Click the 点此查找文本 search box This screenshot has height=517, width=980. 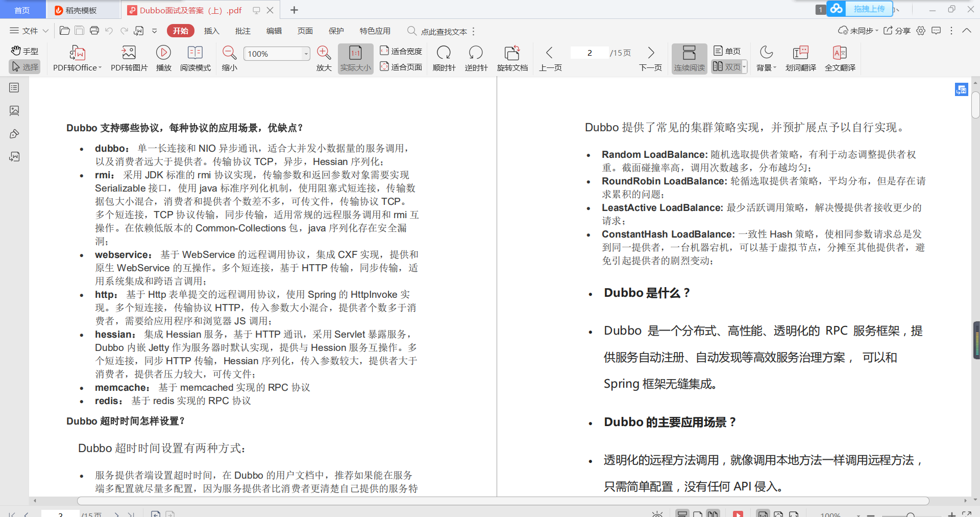pyautogui.click(x=438, y=31)
